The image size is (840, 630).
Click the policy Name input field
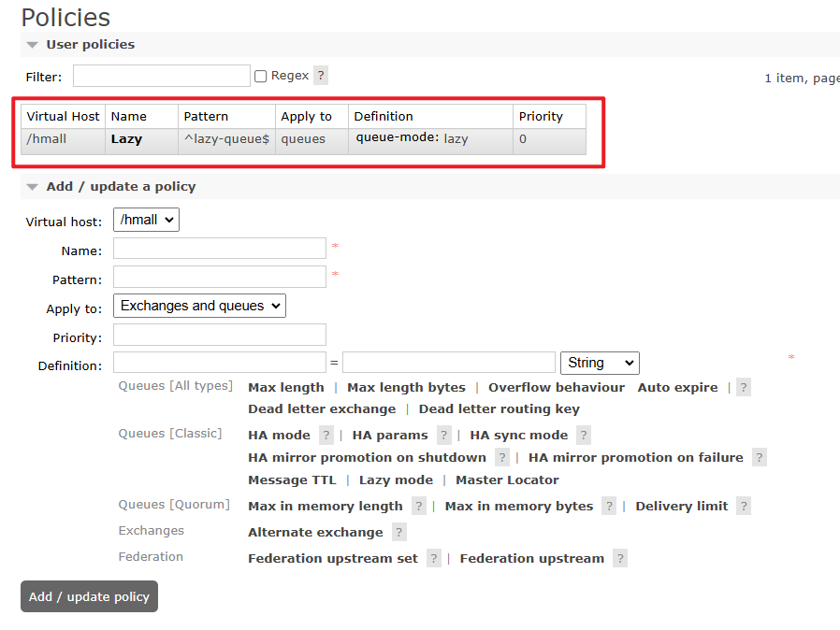point(220,248)
